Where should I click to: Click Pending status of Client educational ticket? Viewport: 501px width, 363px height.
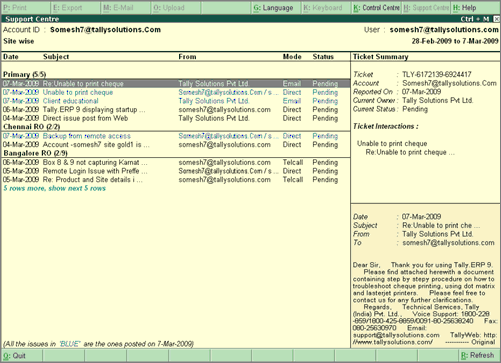point(325,101)
